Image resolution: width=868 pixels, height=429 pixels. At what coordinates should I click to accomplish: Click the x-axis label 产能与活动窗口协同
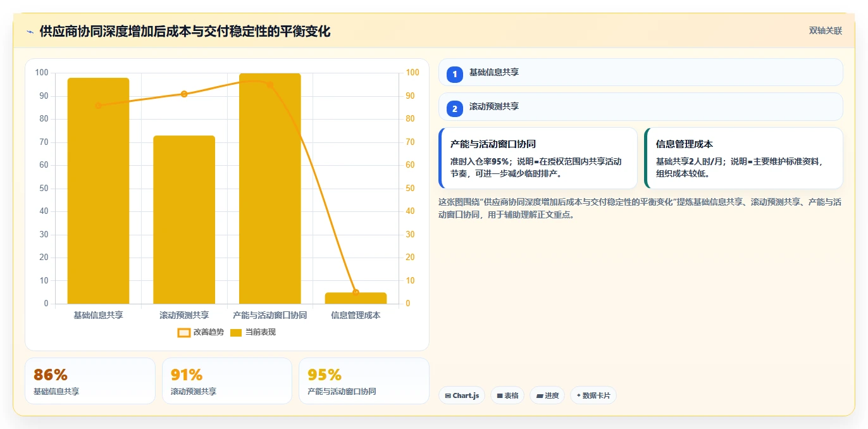coord(270,315)
